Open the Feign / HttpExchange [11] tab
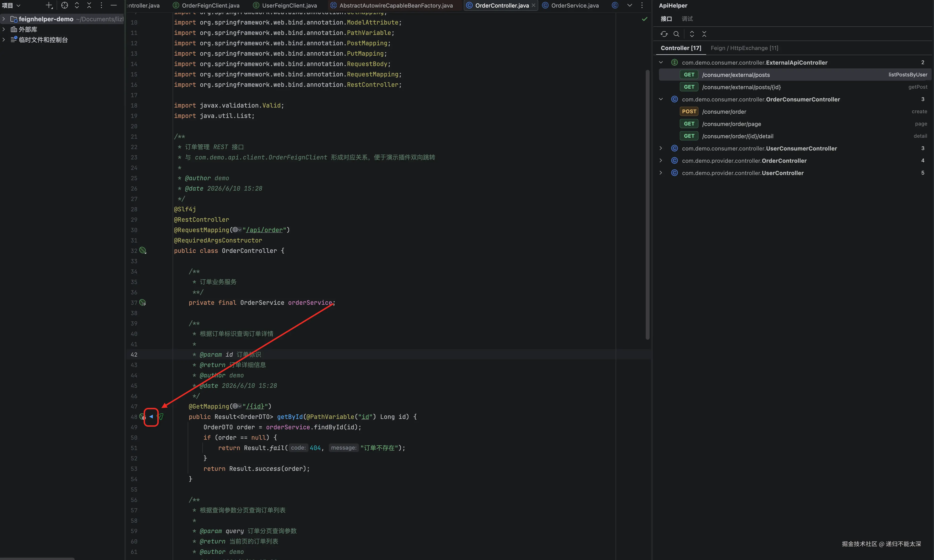The image size is (934, 560). 744,48
